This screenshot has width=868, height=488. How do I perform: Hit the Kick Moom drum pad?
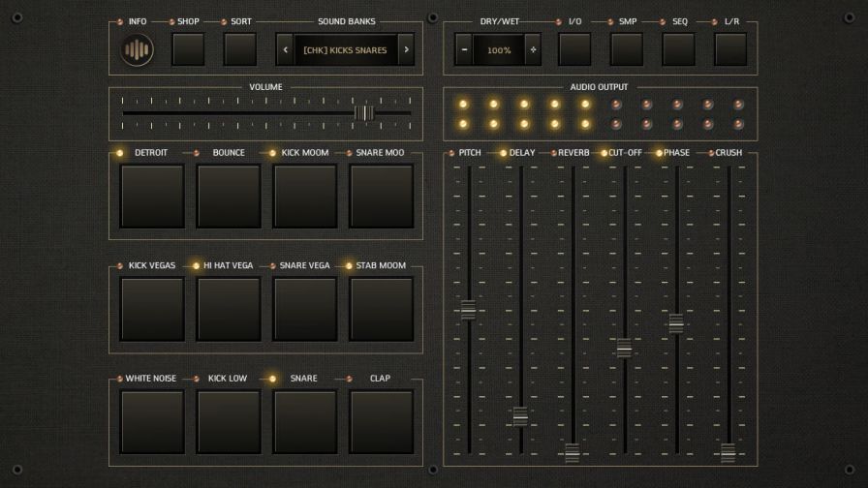pyautogui.click(x=305, y=197)
